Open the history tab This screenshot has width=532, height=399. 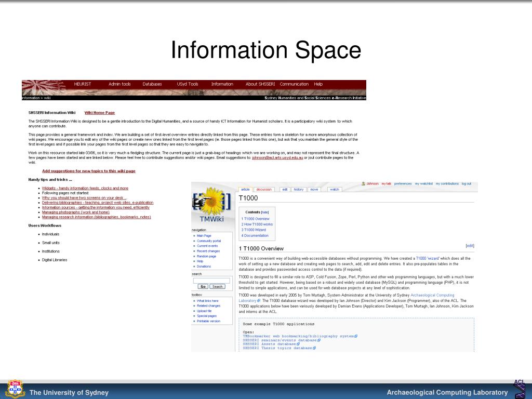tap(299, 190)
